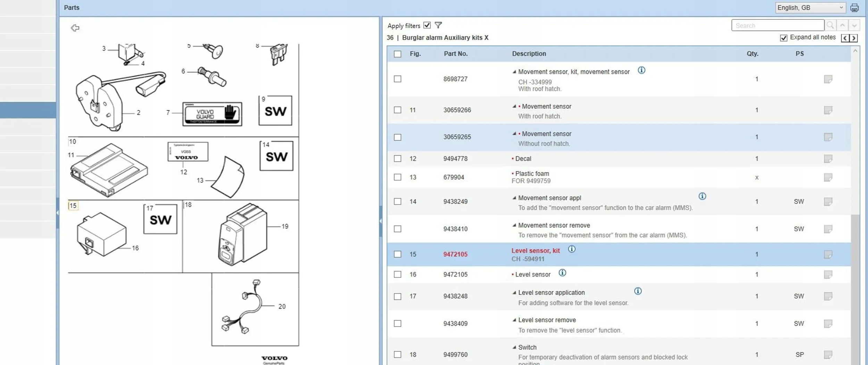Click note icon for part 9438410
The width and height of the screenshot is (868, 365).
828,229
